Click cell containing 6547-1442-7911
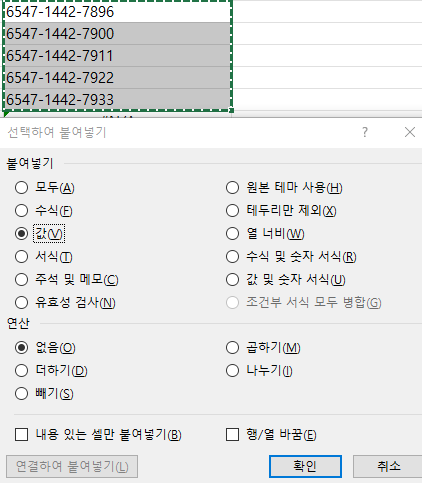This screenshot has width=422, height=483. 117,56
